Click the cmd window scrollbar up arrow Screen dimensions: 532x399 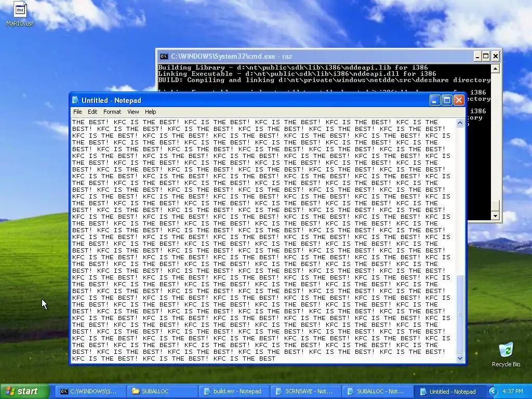[495, 69]
